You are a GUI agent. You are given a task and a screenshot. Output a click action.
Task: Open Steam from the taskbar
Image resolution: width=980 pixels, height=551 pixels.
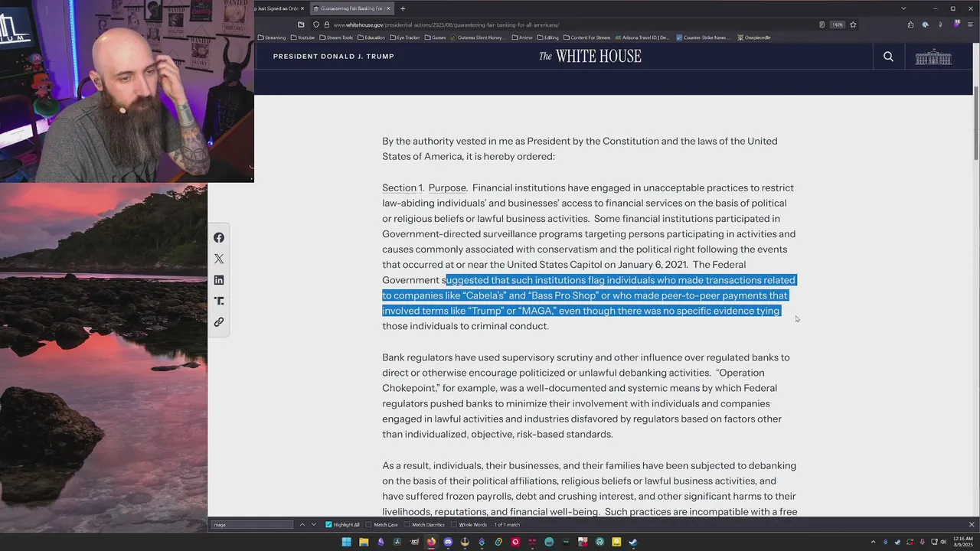[633, 542]
